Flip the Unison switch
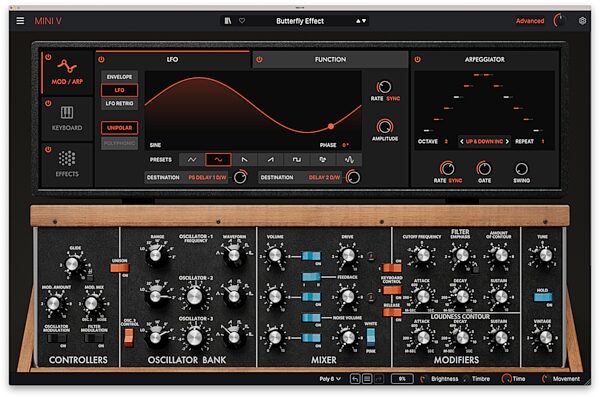 point(119,268)
